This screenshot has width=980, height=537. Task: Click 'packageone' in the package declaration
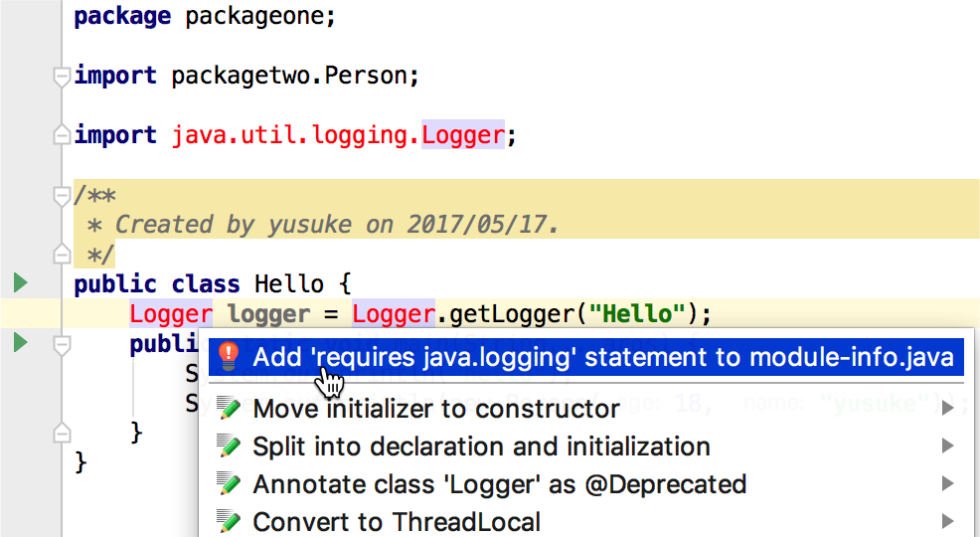pyautogui.click(x=253, y=16)
